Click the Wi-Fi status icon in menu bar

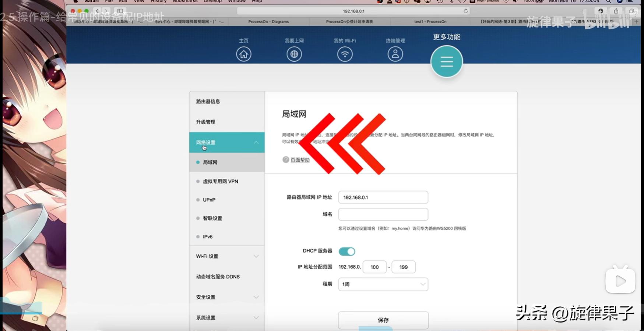click(505, 1)
